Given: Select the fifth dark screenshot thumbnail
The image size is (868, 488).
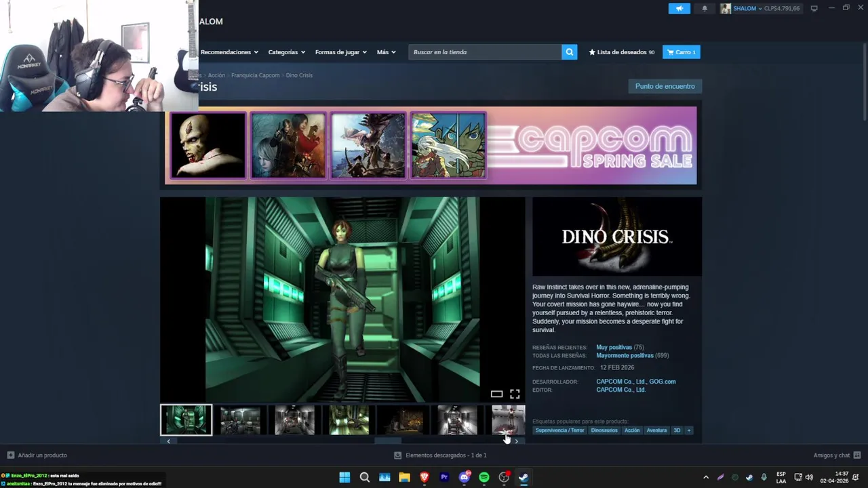Looking at the screenshot, I should 403,420.
